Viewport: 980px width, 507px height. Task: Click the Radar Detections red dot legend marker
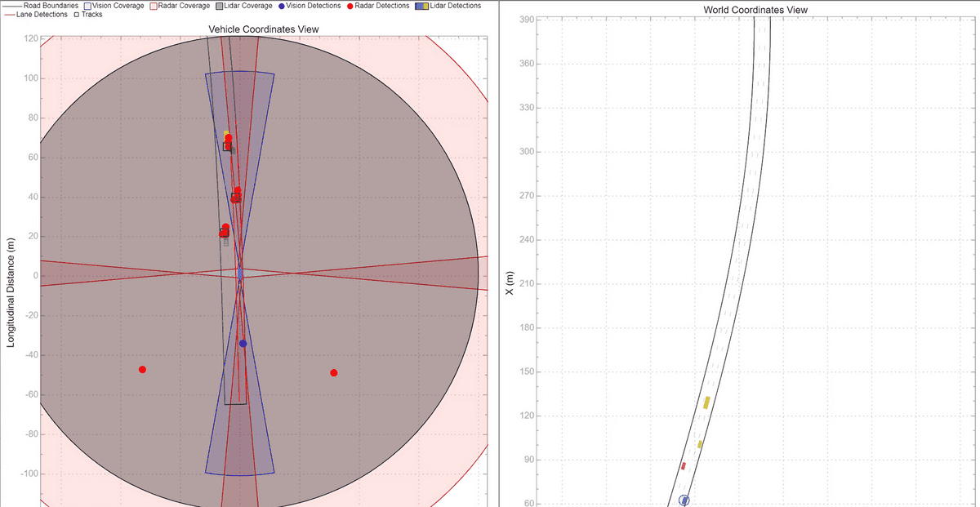pos(350,6)
